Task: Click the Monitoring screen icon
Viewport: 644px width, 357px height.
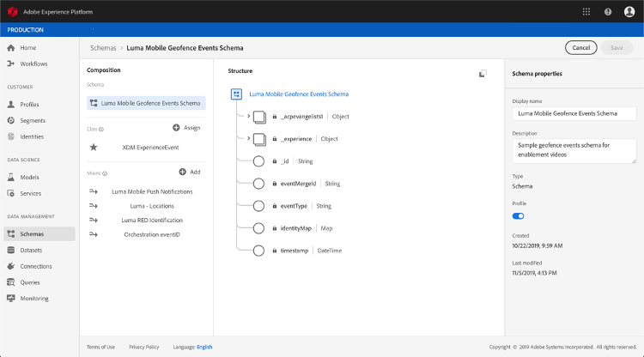Action: [11, 299]
